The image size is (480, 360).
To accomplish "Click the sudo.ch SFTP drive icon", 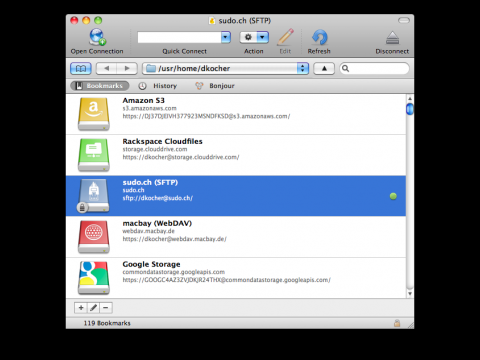I will pos(94,196).
